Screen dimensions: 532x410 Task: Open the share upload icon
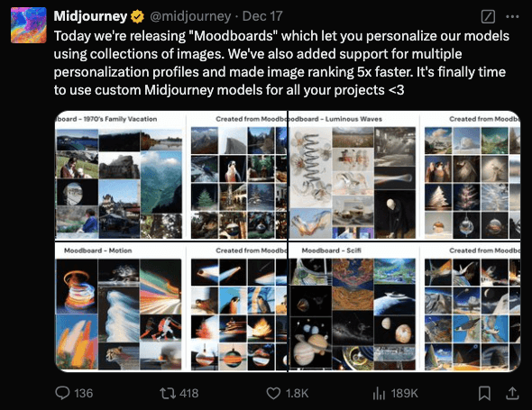tap(512, 393)
